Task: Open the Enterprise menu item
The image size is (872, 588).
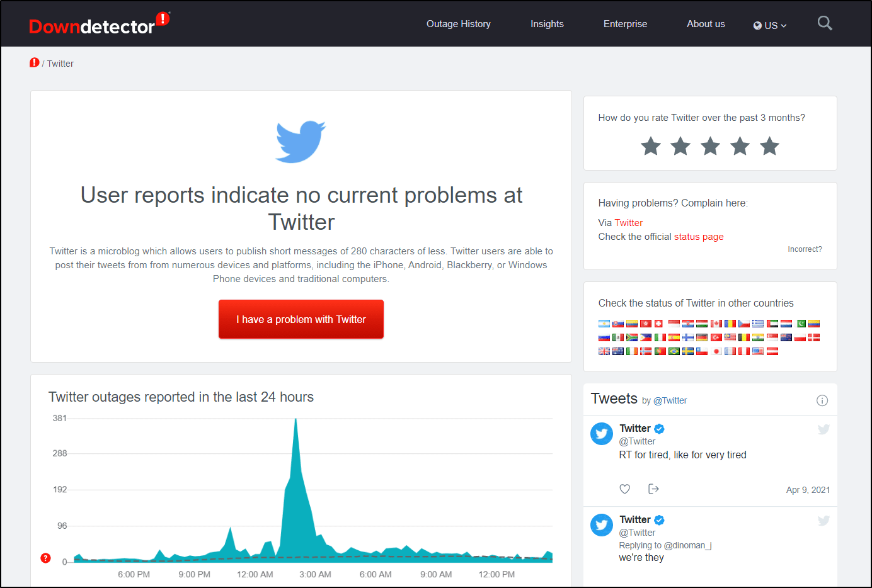Action: tap(625, 24)
